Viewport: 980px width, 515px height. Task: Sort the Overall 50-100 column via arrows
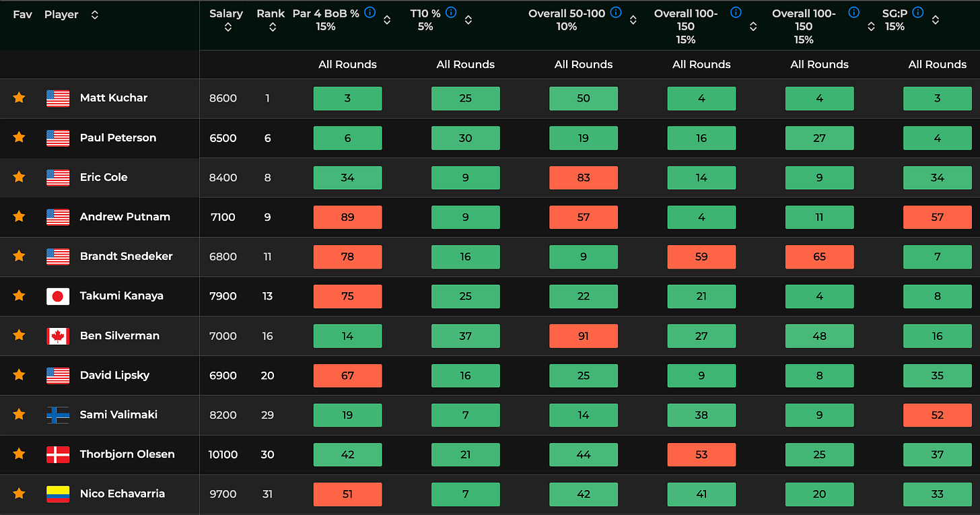[x=633, y=20]
